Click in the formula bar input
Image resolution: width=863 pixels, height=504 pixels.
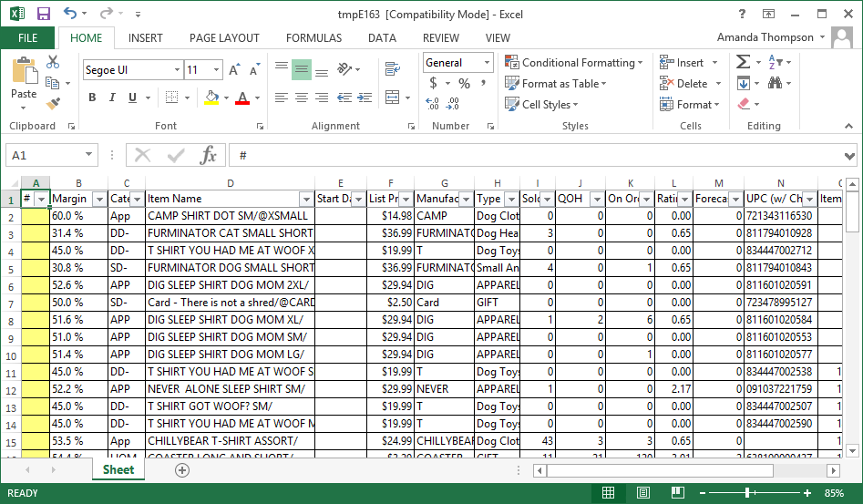coord(537,155)
